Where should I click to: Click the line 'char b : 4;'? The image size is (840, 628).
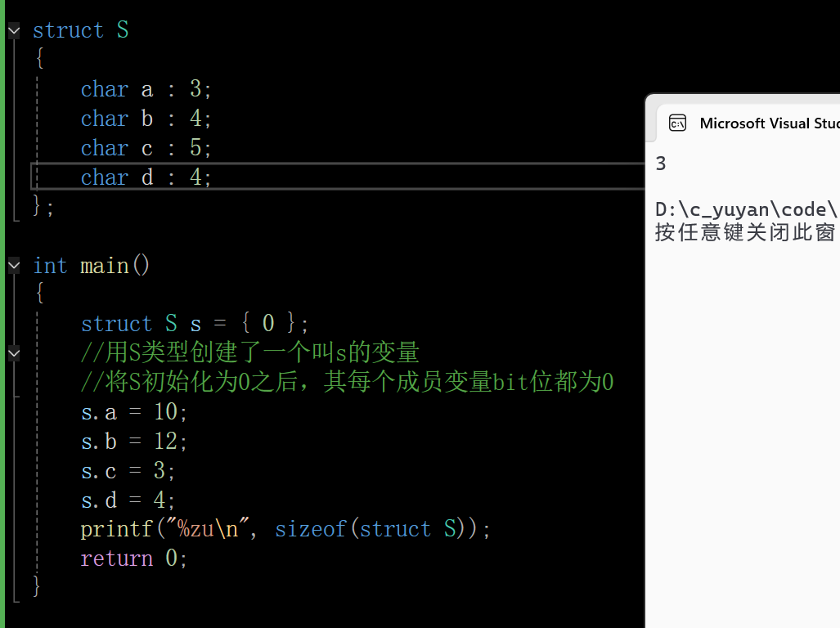coord(146,119)
